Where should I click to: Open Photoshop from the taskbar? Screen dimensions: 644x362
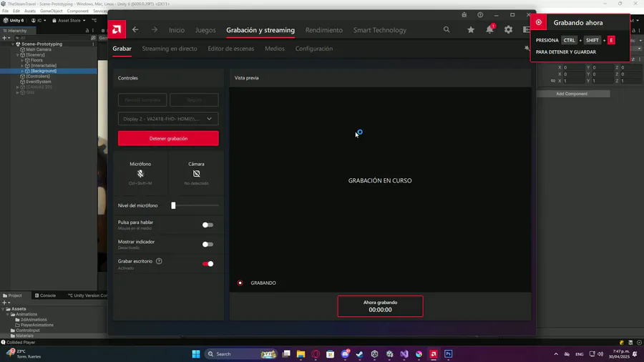coord(448,354)
